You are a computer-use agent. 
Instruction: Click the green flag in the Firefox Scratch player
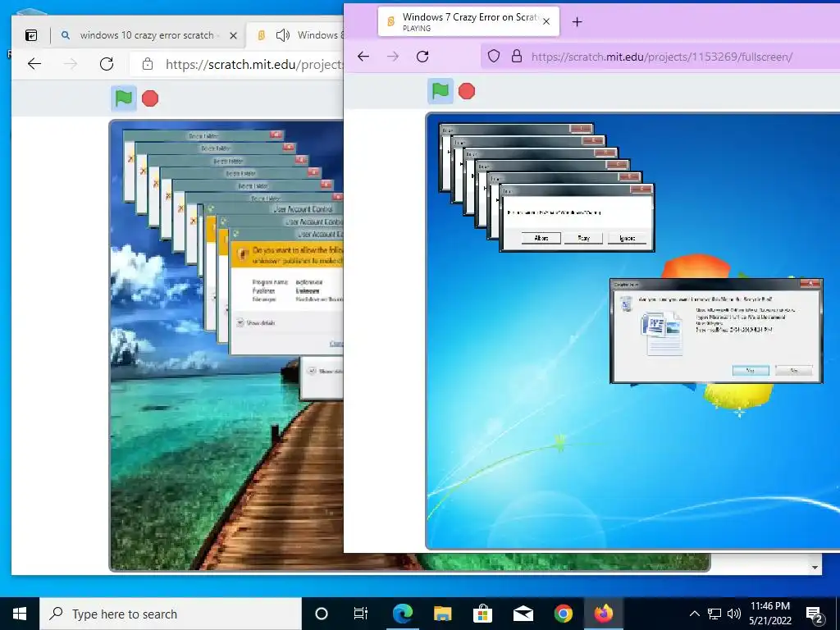pyautogui.click(x=441, y=91)
